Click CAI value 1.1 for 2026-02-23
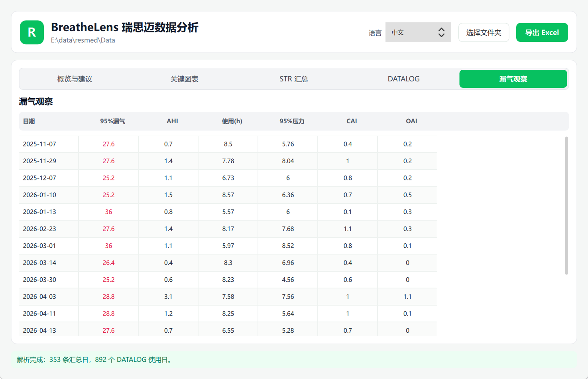Screen dimensions: 588x379 [348, 229]
